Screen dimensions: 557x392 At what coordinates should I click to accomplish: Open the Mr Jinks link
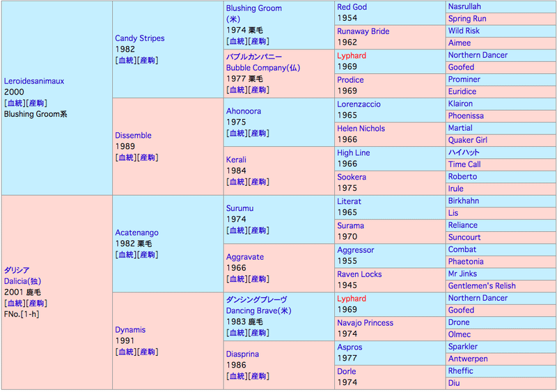pos(462,274)
